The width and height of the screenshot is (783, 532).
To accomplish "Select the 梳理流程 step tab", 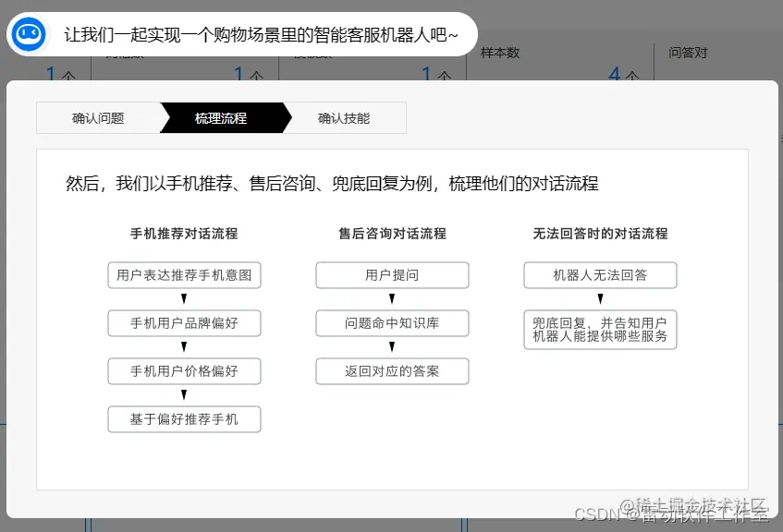I will click(x=222, y=117).
